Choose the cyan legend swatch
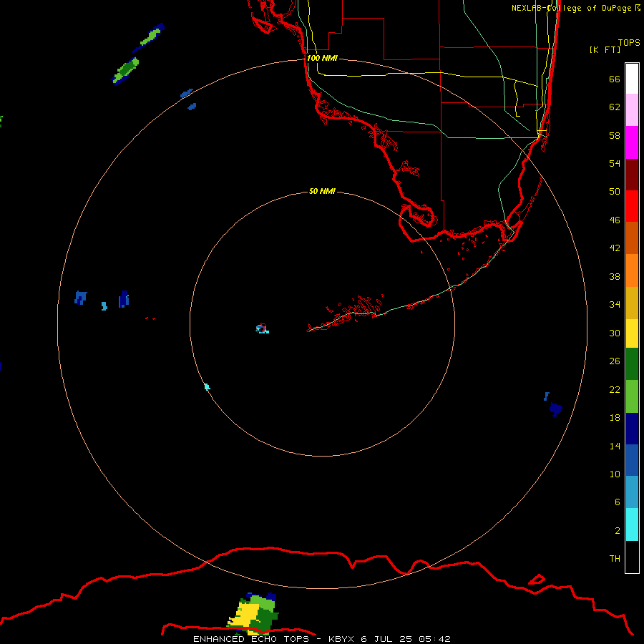The image size is (644, 644). tap(632, 525)
